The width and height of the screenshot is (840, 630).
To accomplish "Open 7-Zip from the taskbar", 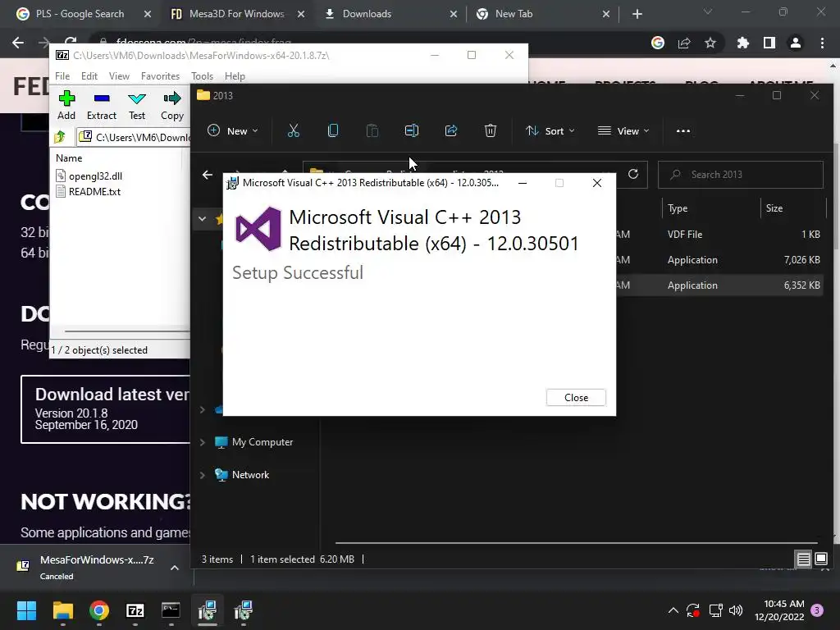I will point(135,610).
